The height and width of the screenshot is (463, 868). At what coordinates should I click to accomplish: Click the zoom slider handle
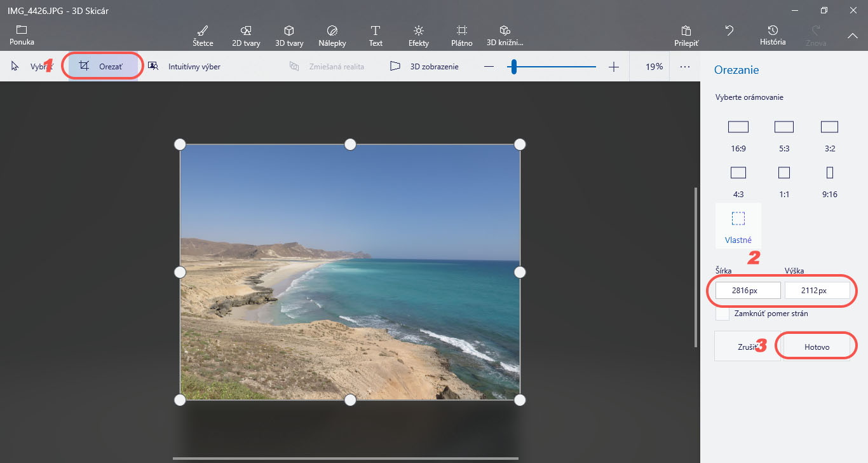coord(513,66)
